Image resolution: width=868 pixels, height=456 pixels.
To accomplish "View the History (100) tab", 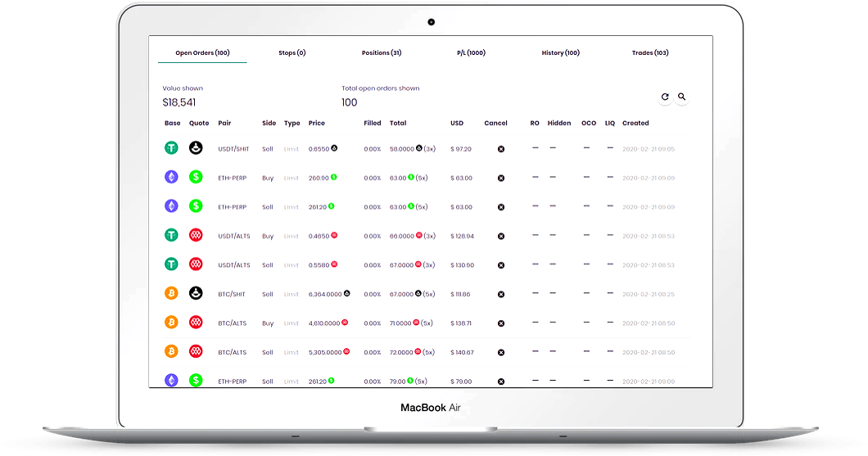I will 561,53.
